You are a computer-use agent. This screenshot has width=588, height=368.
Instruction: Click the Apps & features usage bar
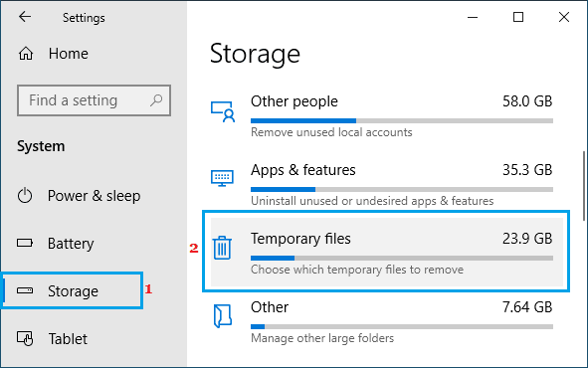tap(402, 189)
